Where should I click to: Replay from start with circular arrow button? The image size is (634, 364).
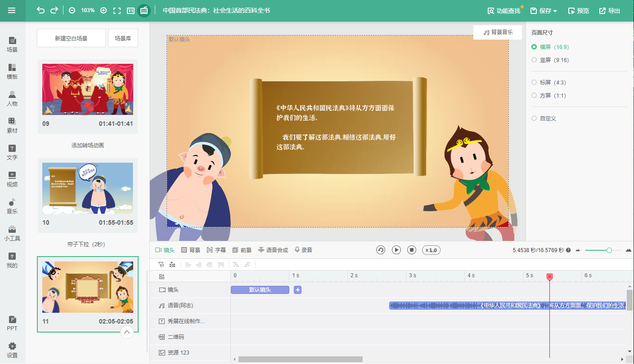[381, 250]
